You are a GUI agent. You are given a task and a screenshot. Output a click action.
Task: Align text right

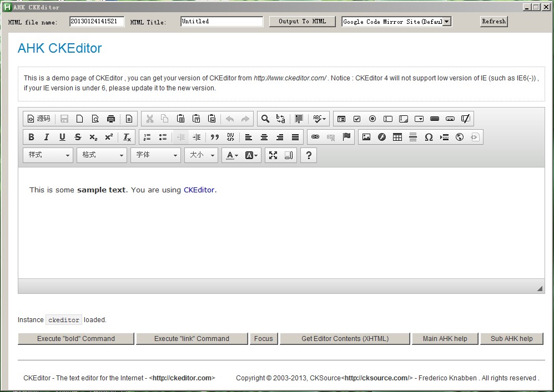(280, 138)
